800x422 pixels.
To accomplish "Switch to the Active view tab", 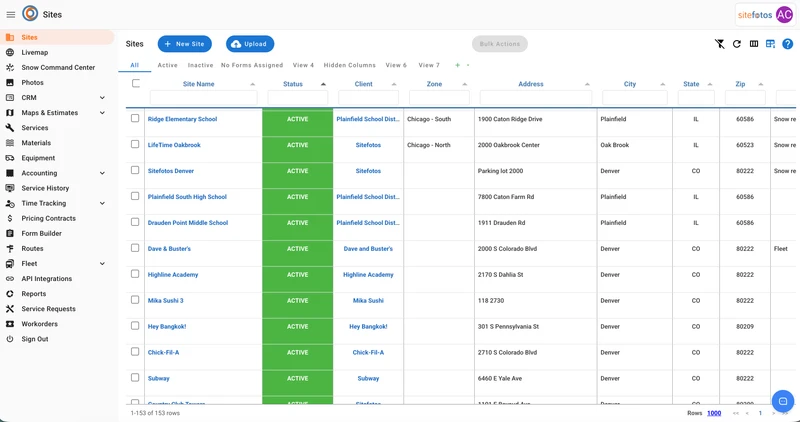I will pyautogui.click(x=167, y=65).
